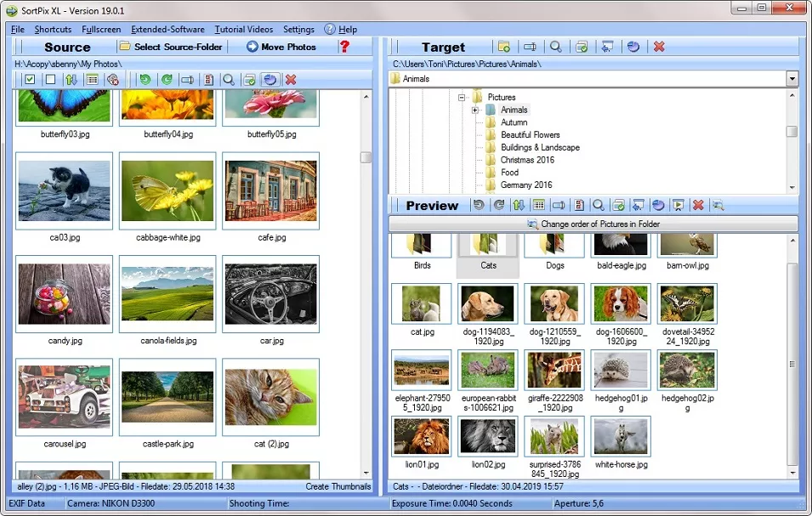The image size is (812, 516).
Task: Click the rename icon in Source toolbar
Action: (187, 79)
